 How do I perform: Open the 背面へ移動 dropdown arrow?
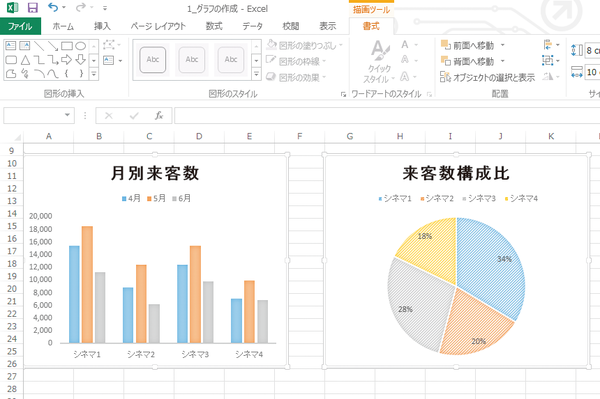pyautogui.click(x=502, y=61)
